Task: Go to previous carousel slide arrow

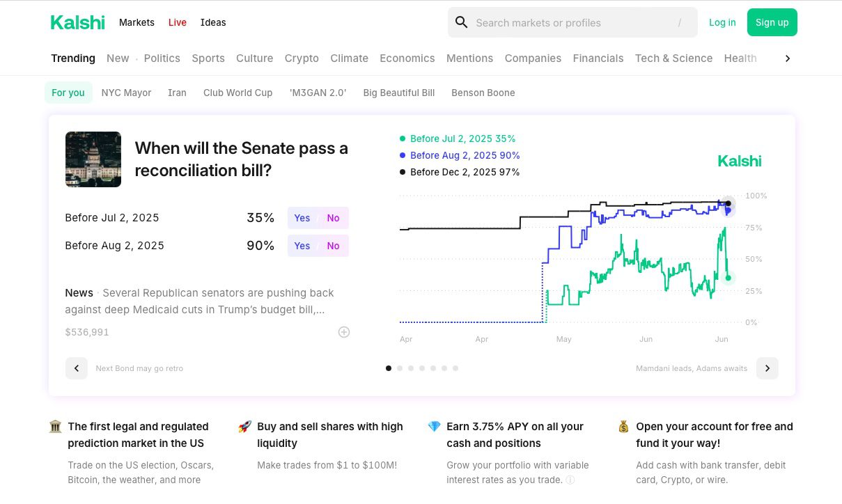Action: (77, 368)
